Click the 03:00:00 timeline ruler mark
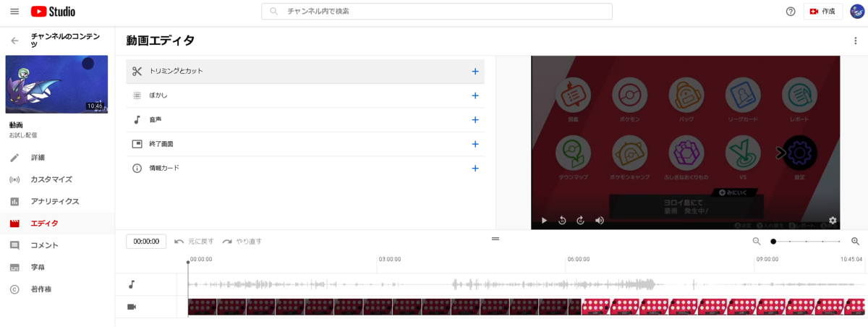Screen dimensions: 868x327 point(390,259)
